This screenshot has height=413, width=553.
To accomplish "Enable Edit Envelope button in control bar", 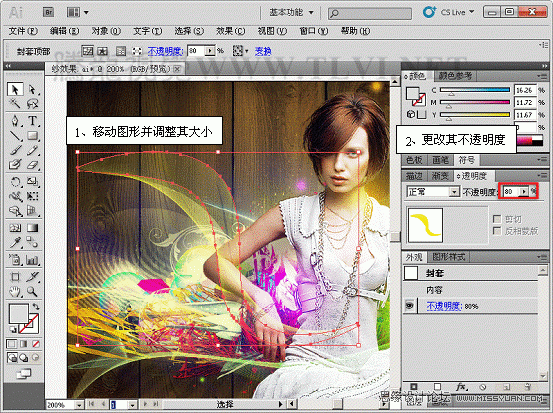I will pyautogui.click(x=87, y=51).
